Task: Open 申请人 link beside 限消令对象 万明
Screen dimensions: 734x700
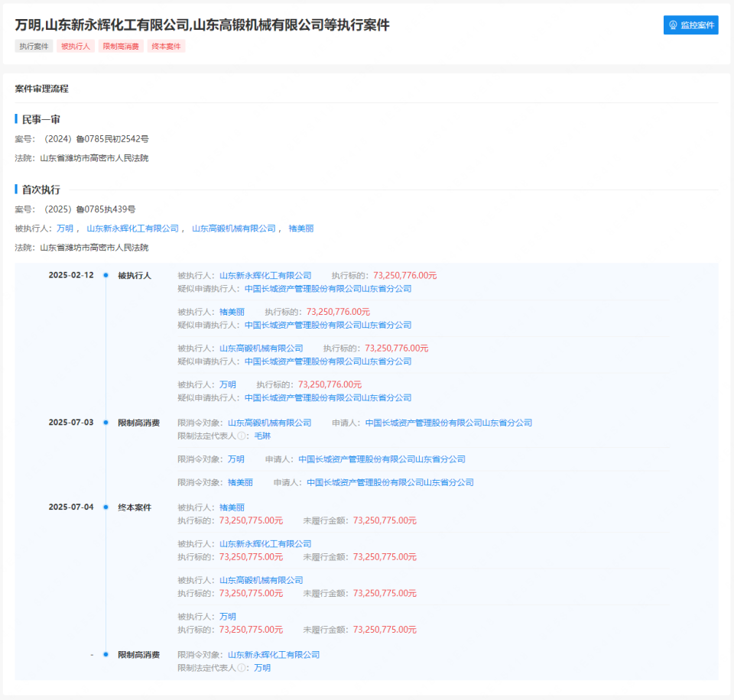Action: (x=382, y=459)
